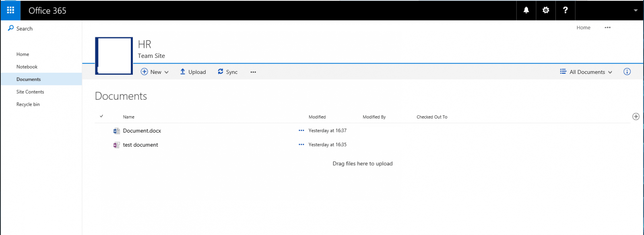Sort by the Checked Out To column header

pos(432,117)
